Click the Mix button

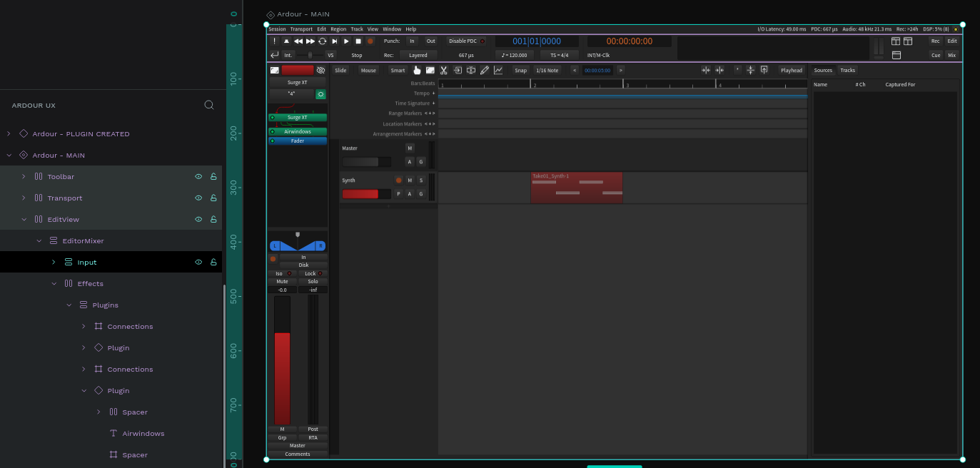(x=951, y=55)
